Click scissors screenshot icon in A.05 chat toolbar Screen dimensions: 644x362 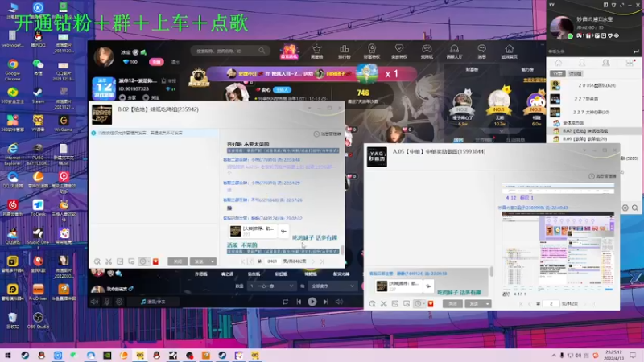(384, 304)
